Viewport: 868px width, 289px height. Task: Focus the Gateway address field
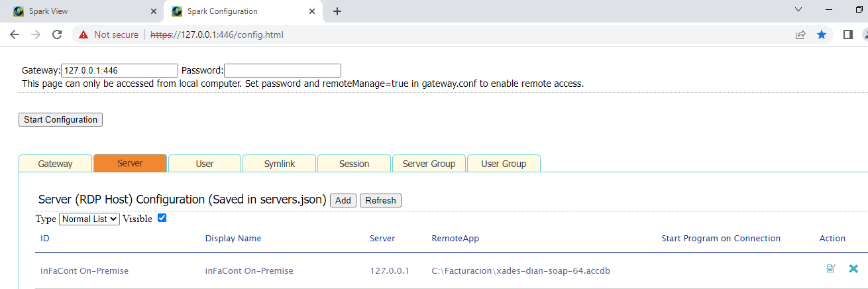tap(119, 70)
